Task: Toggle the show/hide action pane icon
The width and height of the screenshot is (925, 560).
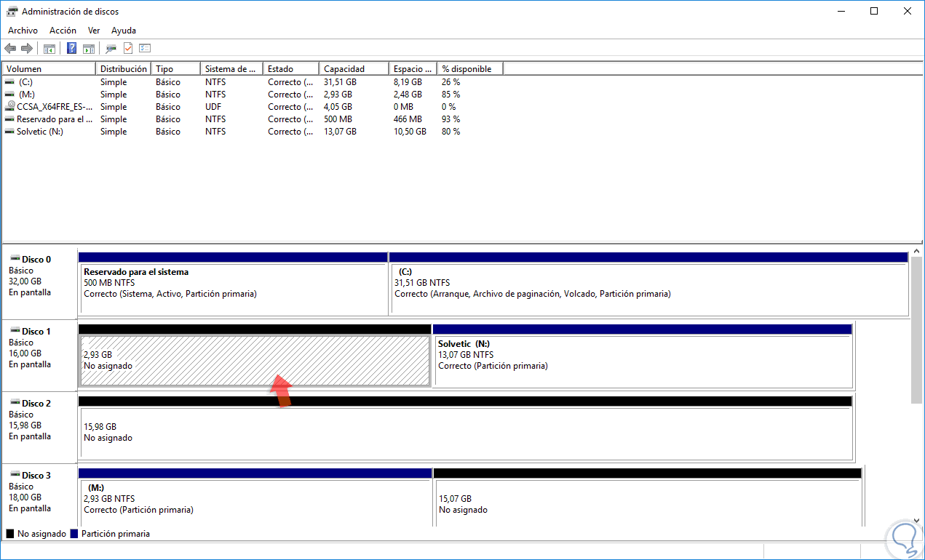Action: tap(89, 49)
